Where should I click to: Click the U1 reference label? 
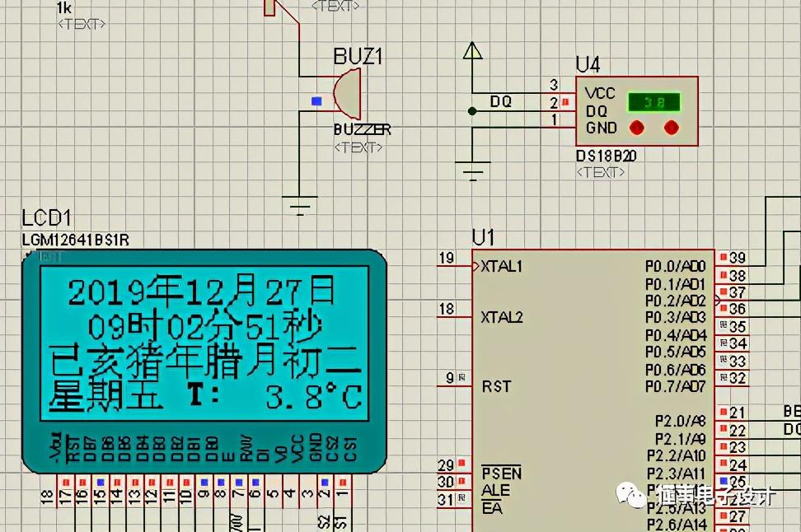(483, 237)
